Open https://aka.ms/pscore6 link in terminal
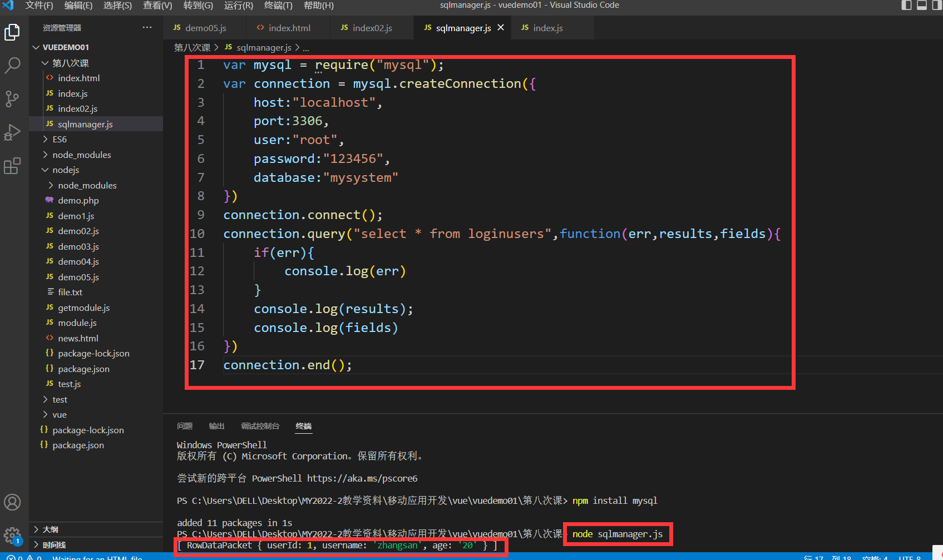This screenshot has height=560, width=943. click(362, 478)
